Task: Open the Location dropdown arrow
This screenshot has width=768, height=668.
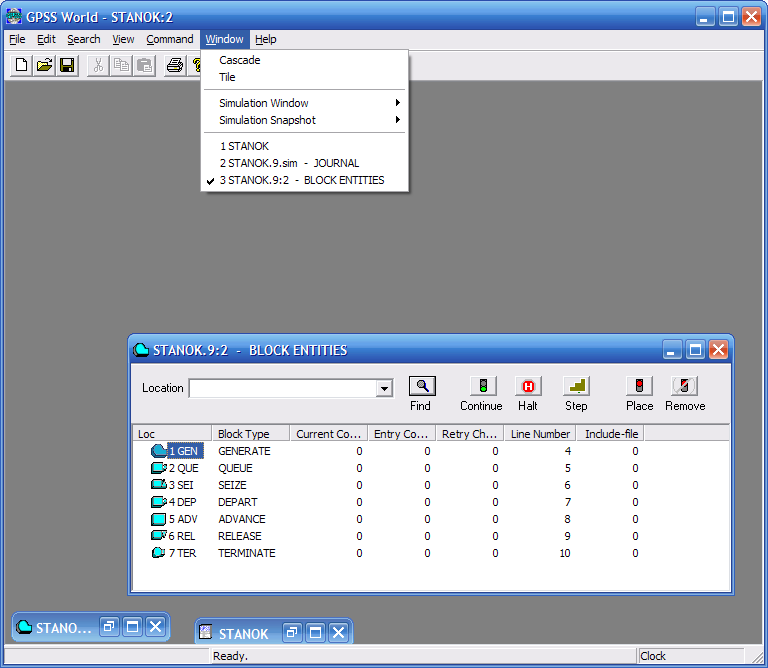Action: (385, 389)
